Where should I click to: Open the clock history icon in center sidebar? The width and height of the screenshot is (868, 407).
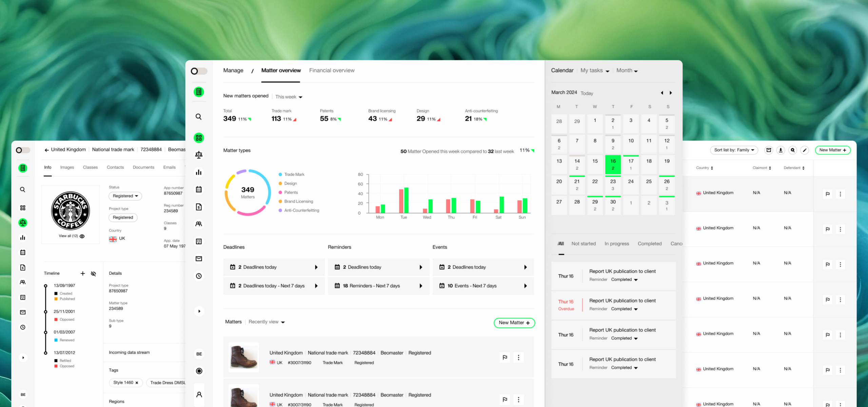click(199, 276)
